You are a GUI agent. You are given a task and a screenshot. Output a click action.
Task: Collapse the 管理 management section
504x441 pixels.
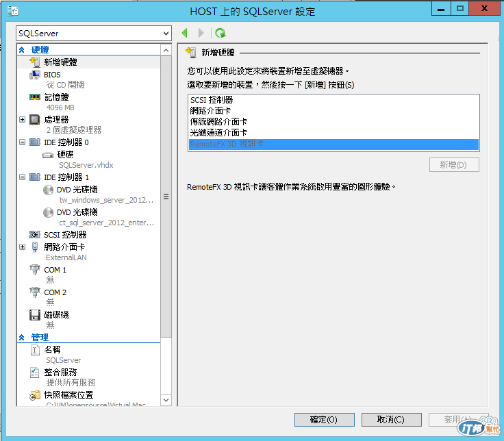click(22, 338)
